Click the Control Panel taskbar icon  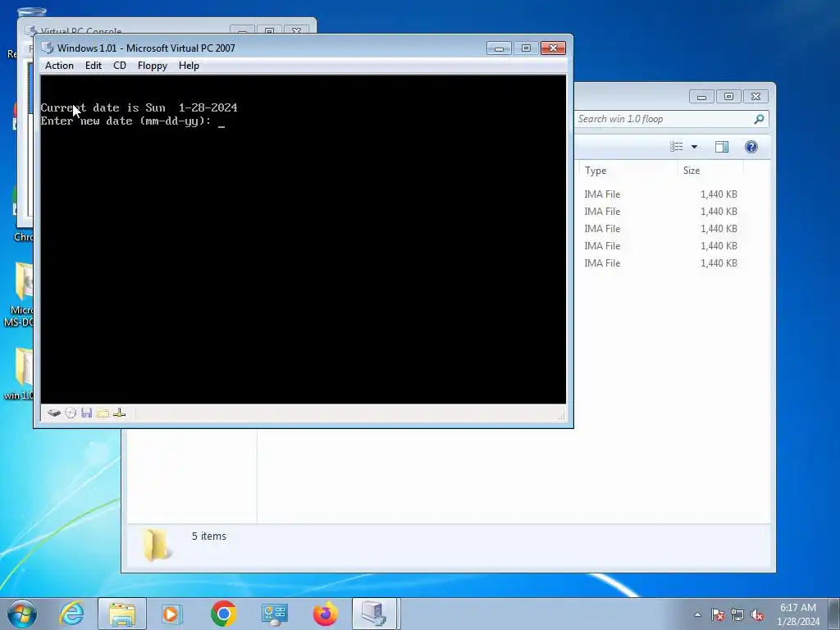point(274,614)
